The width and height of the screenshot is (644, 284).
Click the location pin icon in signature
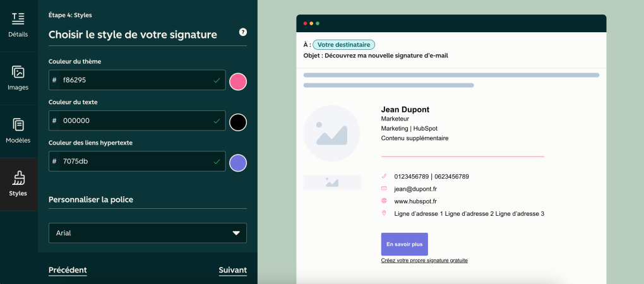(x=384, y=213)
